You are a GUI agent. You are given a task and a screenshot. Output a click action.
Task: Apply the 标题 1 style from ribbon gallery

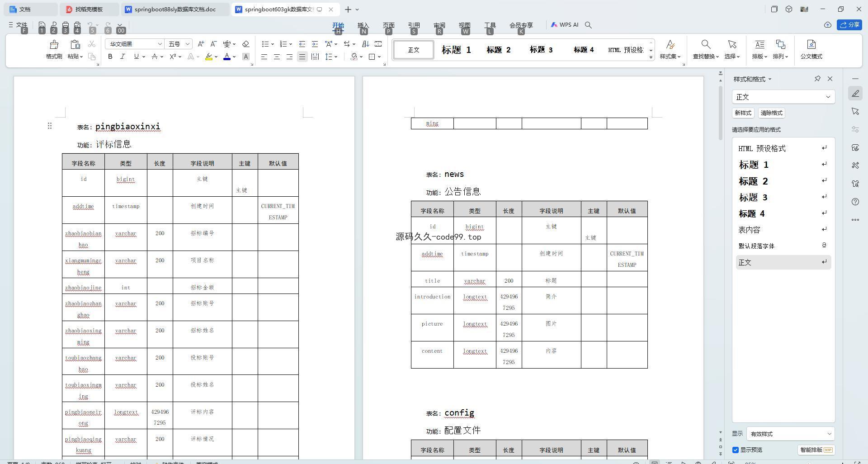coord(456,50)
